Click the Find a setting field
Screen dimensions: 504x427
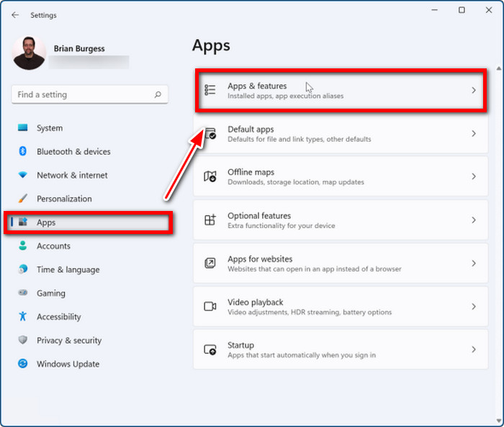pyautogui.click(x=90, y=94)
